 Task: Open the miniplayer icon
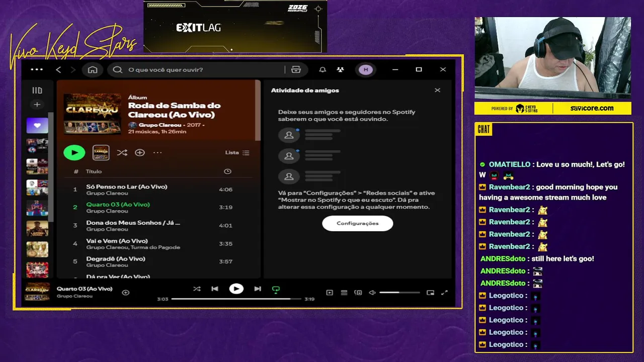(x=430, y=293)
